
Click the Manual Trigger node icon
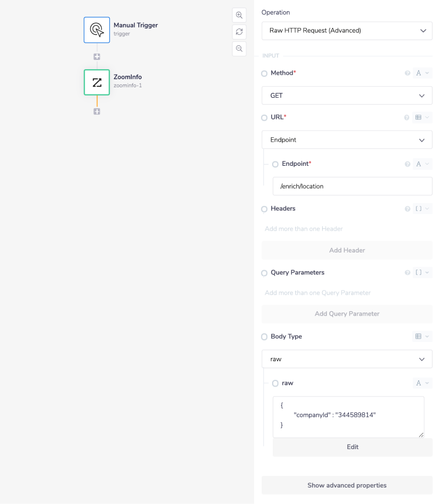pos(97,30)
